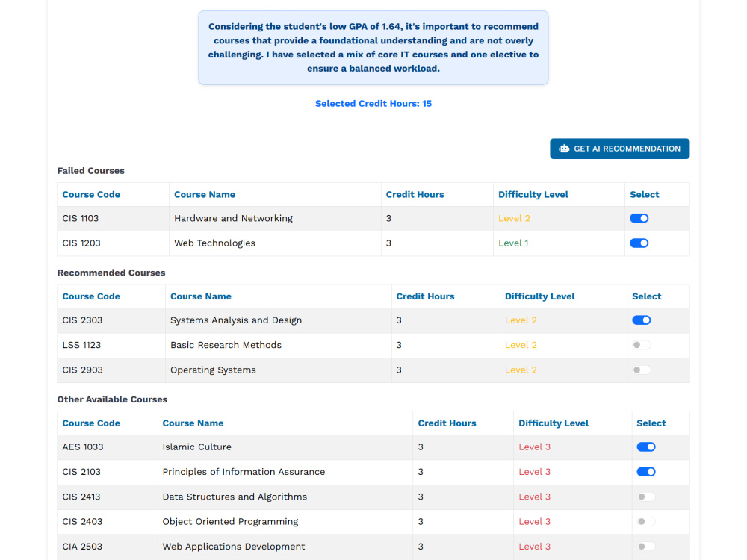Select CIS 2413 Data Structures and Algorithms
This screenshot has height=560, width=747.
pos(646,497)
